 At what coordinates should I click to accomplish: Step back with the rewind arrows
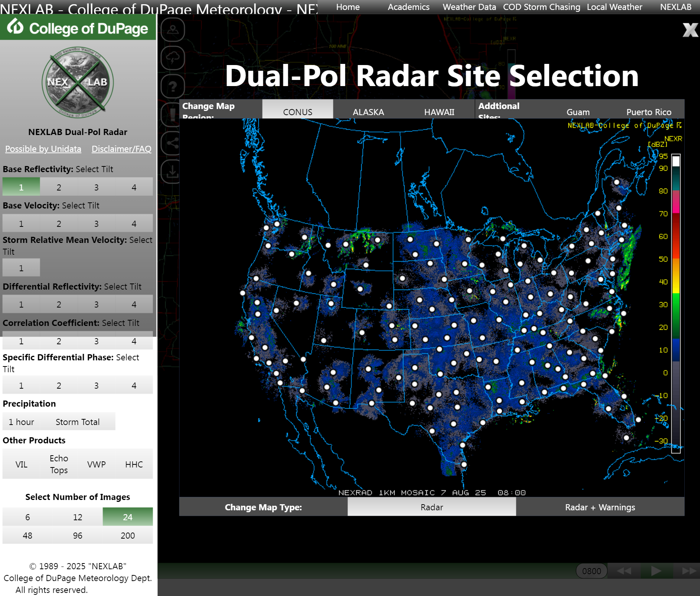[x=624, y=571]
